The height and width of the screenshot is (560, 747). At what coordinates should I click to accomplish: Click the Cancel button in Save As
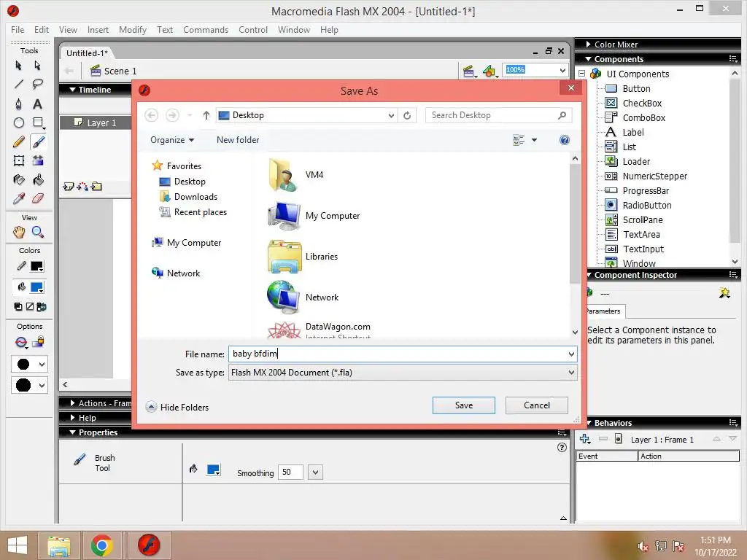click(536, 405)
